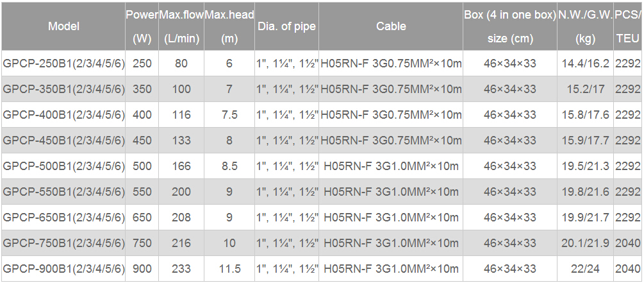Select the PCS/TEU column header
The image size is (644, 283).
click(x=629, y=26)
